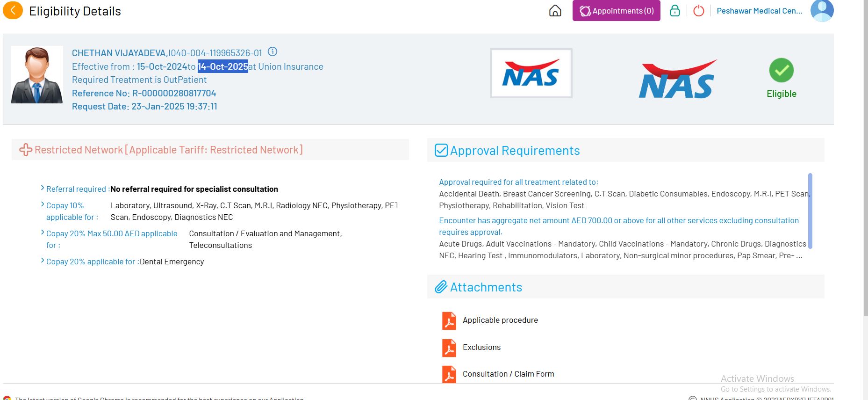This screenshot has height=400, width=868.
Task: Click the patient photo thumbnail
Action: pos(37,74)
